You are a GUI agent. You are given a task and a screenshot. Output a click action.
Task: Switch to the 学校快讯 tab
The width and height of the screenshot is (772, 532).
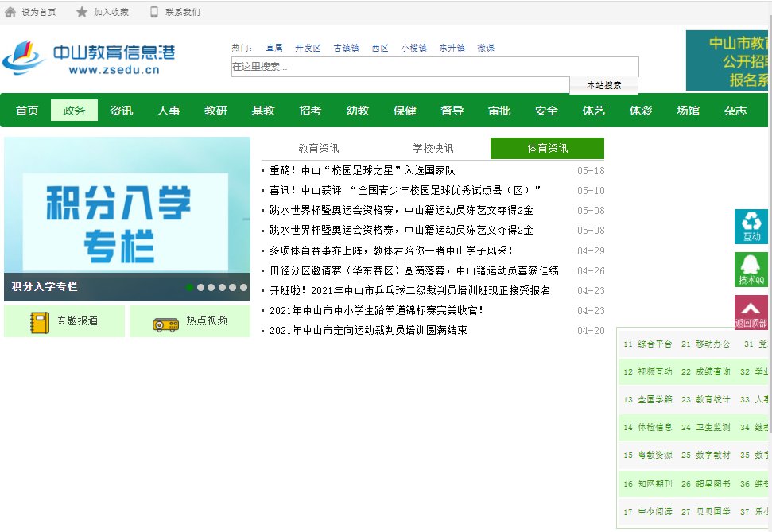point(433,149)
